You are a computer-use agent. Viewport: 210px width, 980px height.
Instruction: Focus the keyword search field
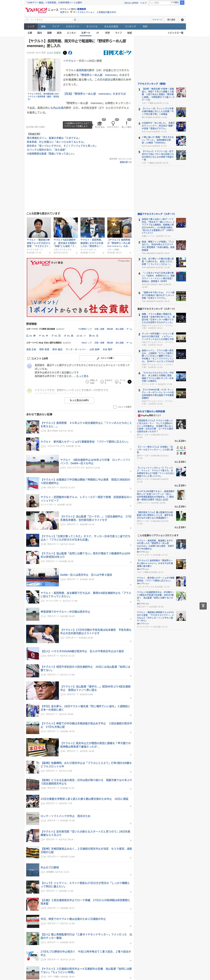click(x=49, y=20)
